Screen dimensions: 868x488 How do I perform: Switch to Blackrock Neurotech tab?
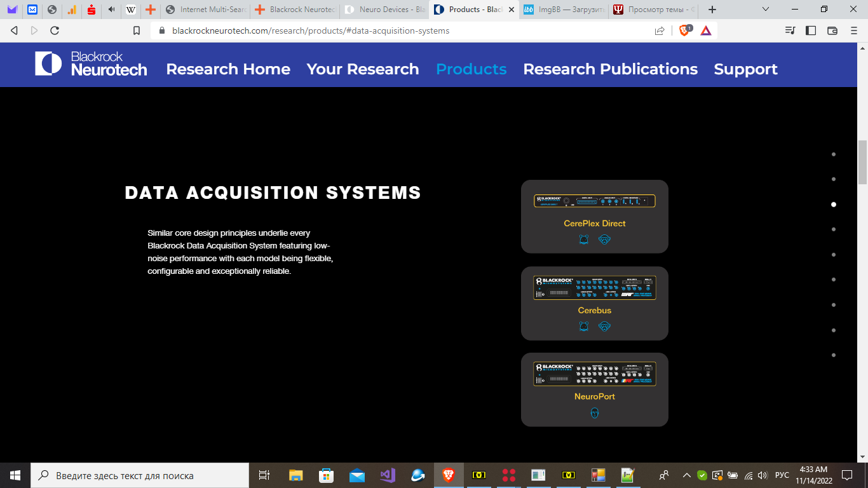[x=295, y=10]
